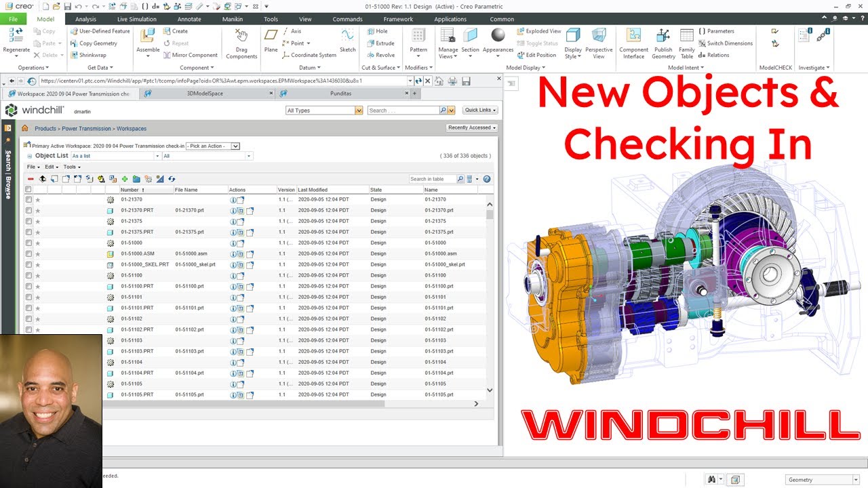Click the green add icon in workspace toolbar
The height and width of the screenshot is (488, 868).
coord(125,179)
